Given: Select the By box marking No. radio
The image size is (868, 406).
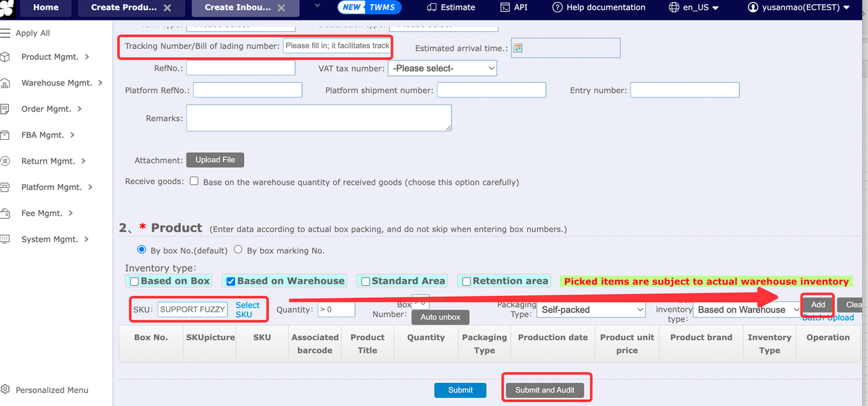Looking at the screenshot, I should [238, 250].
